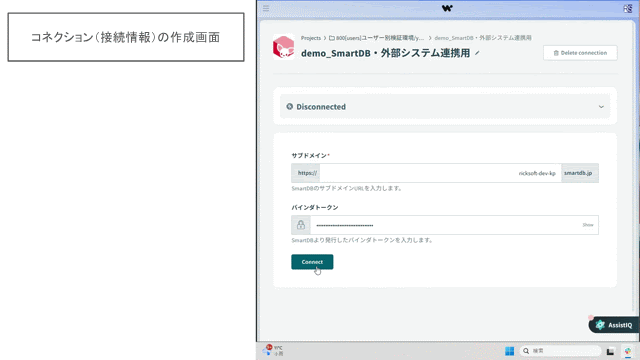The height and width of the screenshot is (360, 640).
Task: Click the Connect button
Action: click(x=312, y=262)
